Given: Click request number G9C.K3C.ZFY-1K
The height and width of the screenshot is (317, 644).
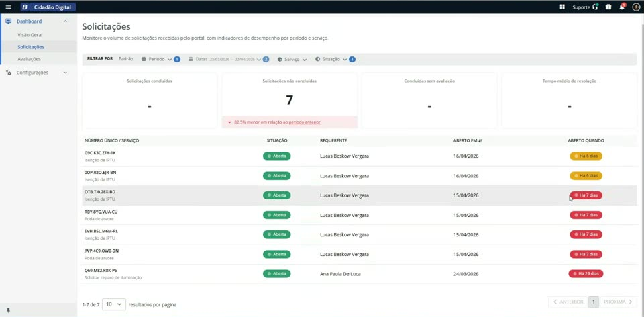Looking at the screenshot, I should (x=100, y=153).
